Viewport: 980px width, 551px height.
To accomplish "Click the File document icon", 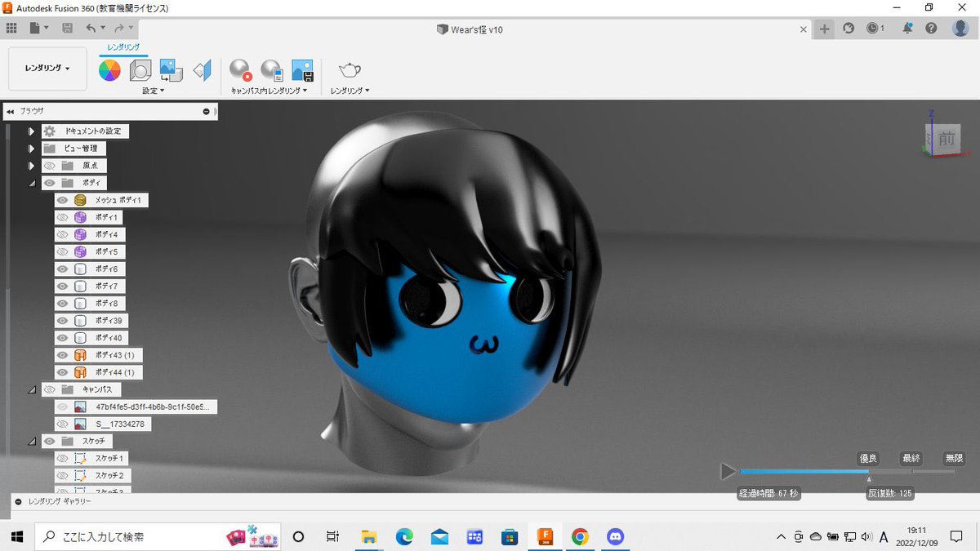I will point(35,28).
